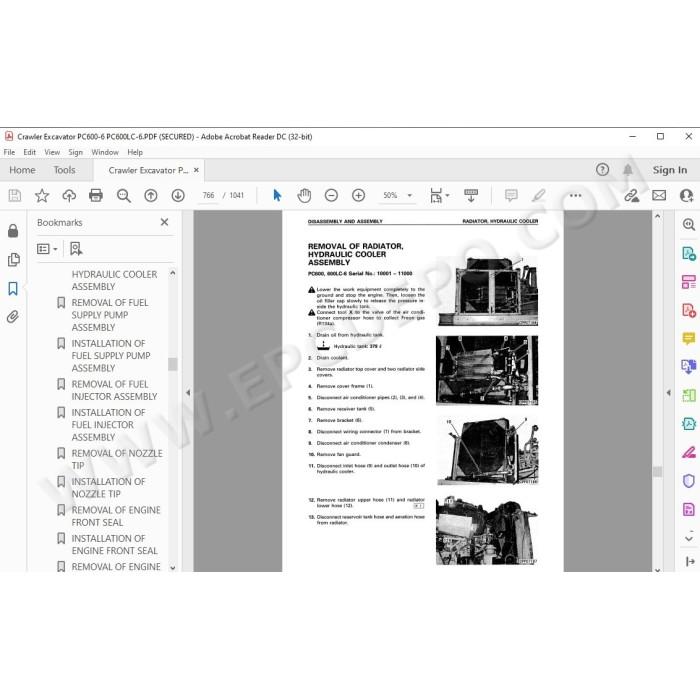Open bookmark Removal of Fuel Injector Assembly
This screenshot has width=700, height=700.
point(114,390)
